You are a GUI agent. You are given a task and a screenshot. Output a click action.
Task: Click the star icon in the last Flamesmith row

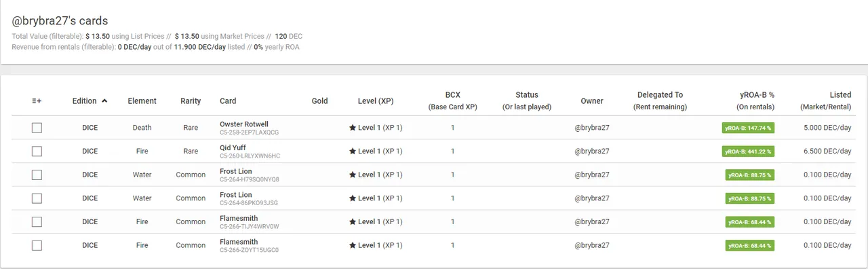coord(353,245)
